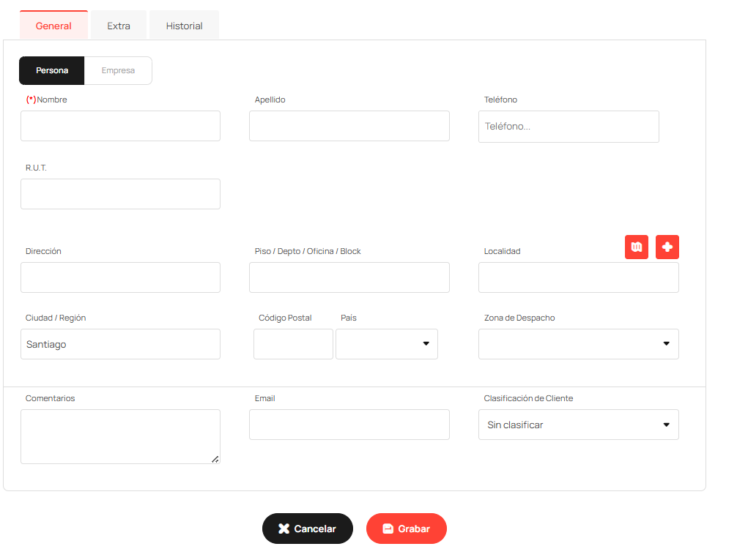Image resolution: width=748 pixels, height=560 pixels.
Task: Expand the Zona de Despacho dropdown
Action: (578, 344)
